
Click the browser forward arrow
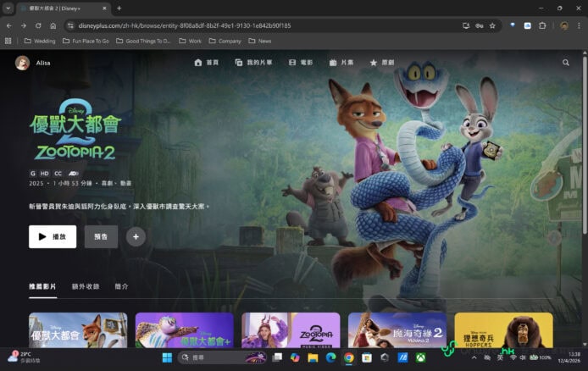click(x=24, y=26)
